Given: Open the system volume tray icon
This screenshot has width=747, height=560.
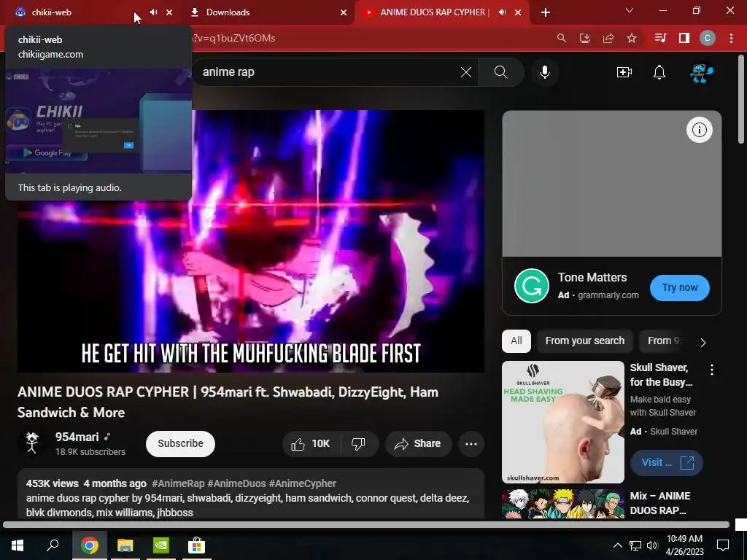Looking at the screenshot, I should [x=652, y=545].
